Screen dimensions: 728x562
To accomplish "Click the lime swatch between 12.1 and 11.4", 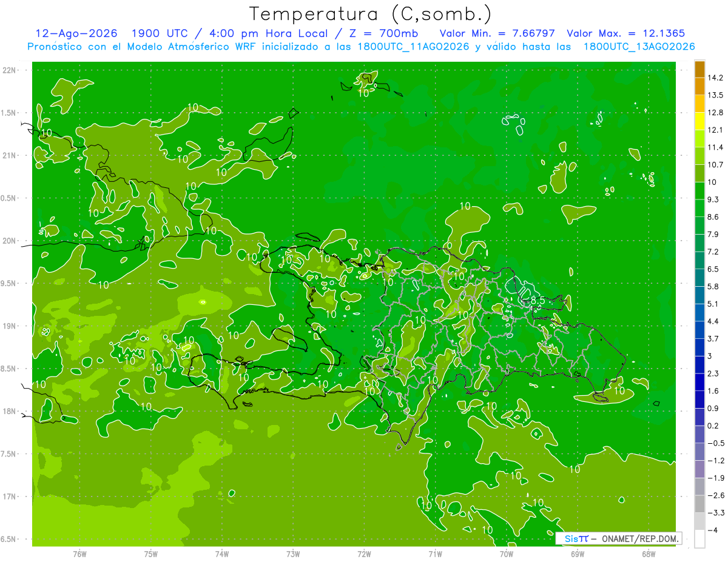I will [699, 139].
